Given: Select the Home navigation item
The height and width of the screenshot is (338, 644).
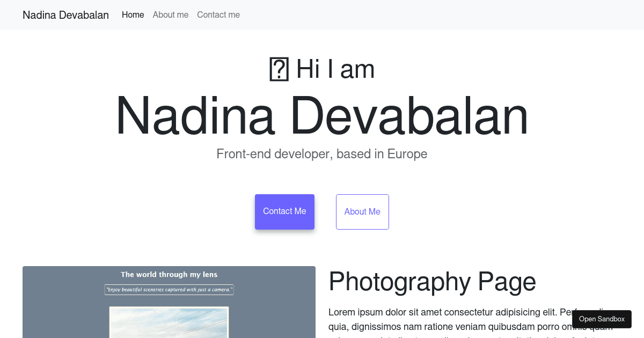Looking at the screenshot, I should pos(133,14).
